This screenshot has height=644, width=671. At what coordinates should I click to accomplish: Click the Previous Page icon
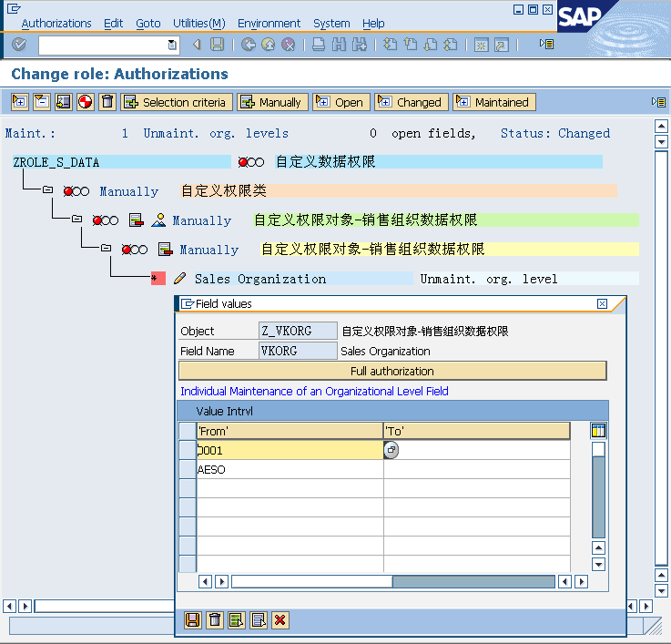tap(411, 45)
